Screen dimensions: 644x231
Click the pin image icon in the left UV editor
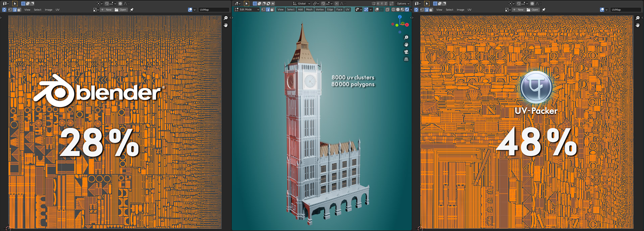click(x=132, y=10)
